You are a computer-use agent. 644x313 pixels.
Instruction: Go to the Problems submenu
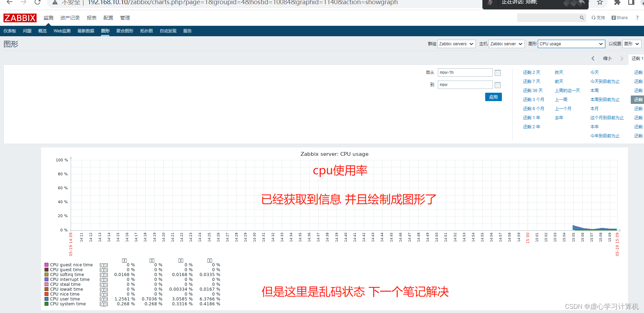[x=27, y=31]
